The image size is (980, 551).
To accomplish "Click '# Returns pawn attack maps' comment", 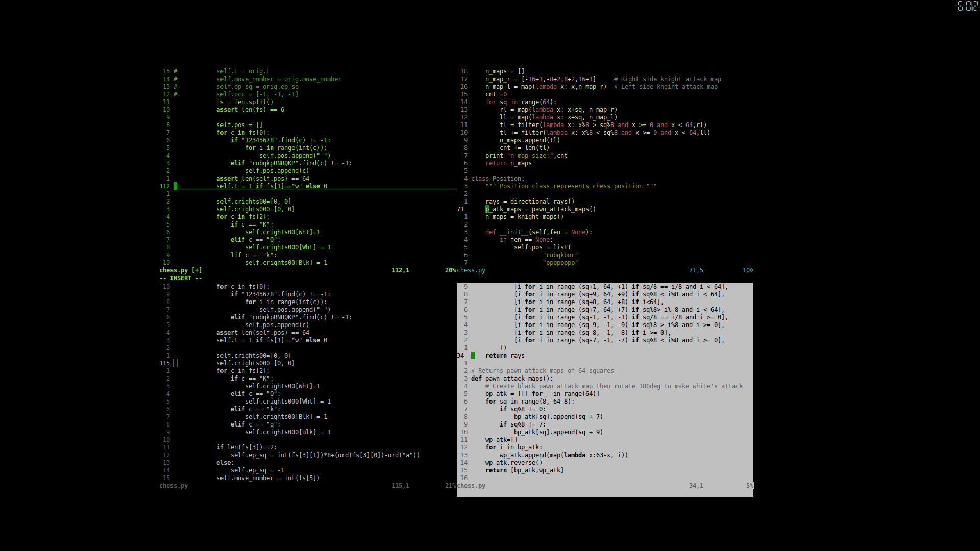I will point(543,371).
